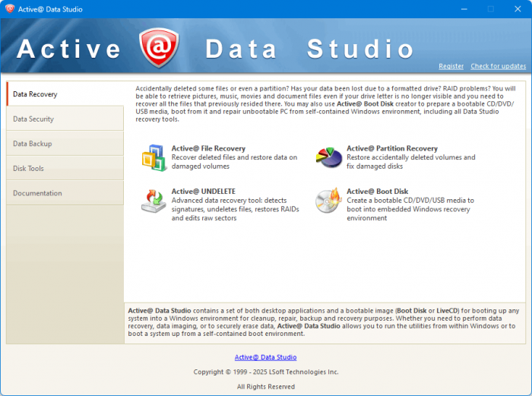Click the Register link
The height and width of the screenshot is (396, 532).
click(451, 66)
